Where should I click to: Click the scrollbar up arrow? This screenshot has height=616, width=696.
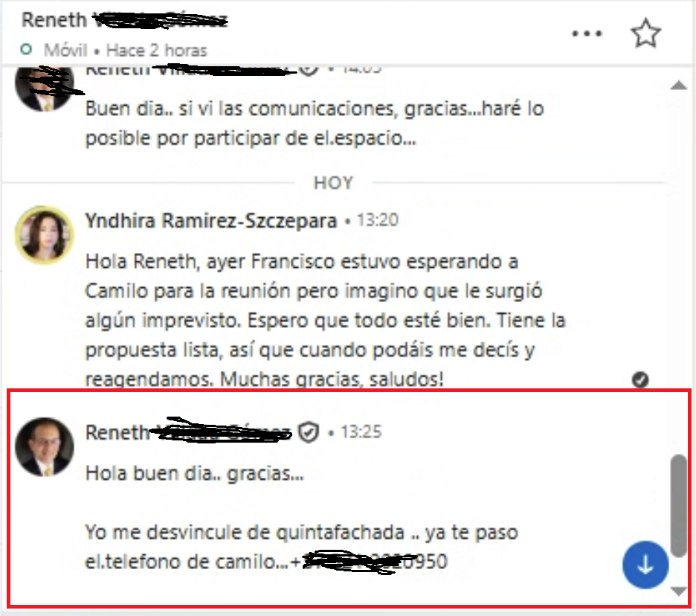tap(679, 86)
